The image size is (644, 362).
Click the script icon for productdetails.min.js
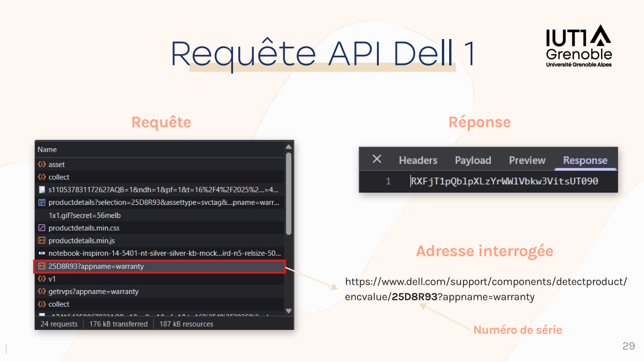coord(42,241)
